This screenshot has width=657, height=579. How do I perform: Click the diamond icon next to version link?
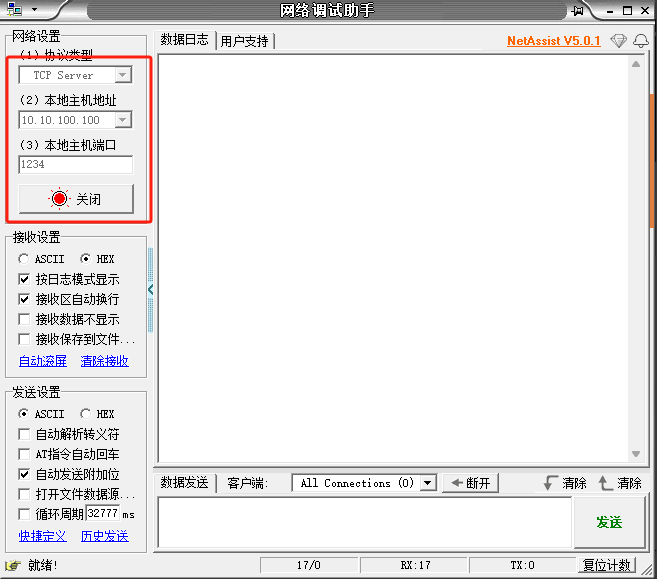point(618,41)
